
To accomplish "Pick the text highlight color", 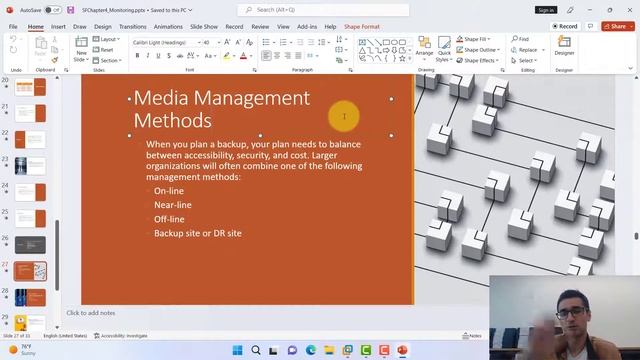I will 227,56.
